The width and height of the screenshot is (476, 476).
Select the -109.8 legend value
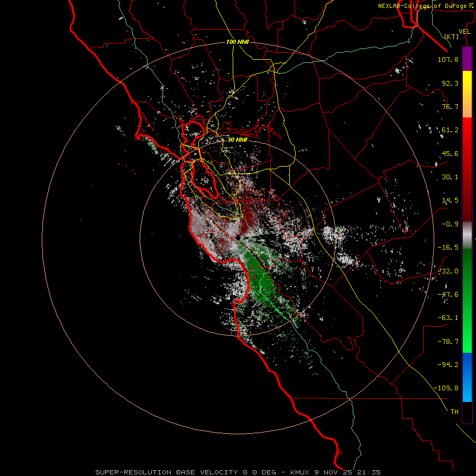(x=446, y=388)
